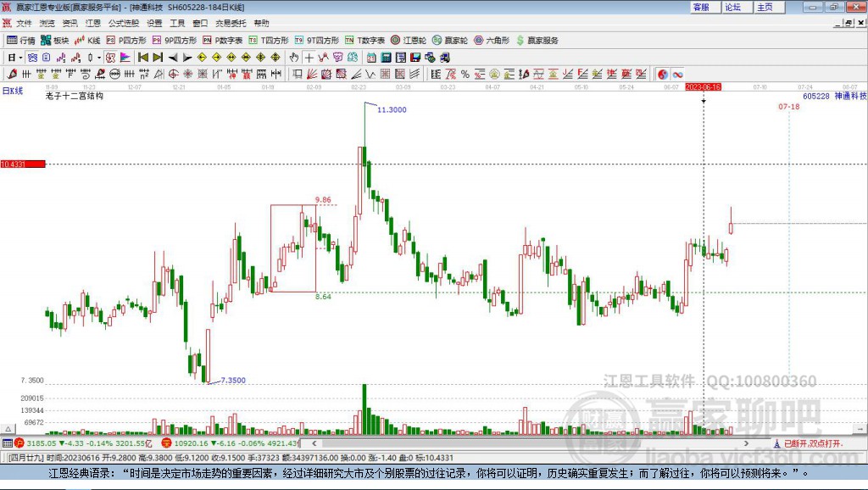The image size is (868, 490).
Task: Click the calendar icon in toolbar
Action: point(371,58)
